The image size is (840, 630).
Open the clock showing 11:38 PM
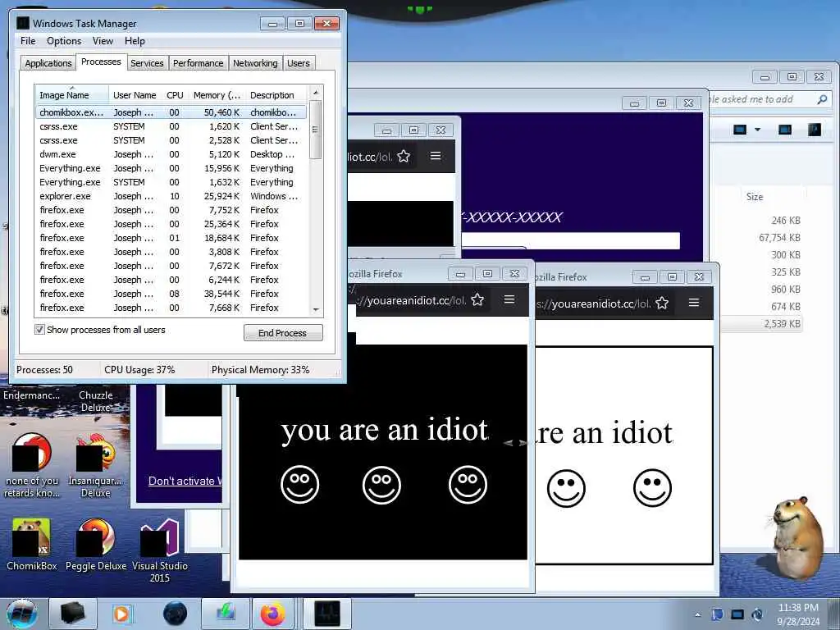pyautogui.click(x=798, y=614)
